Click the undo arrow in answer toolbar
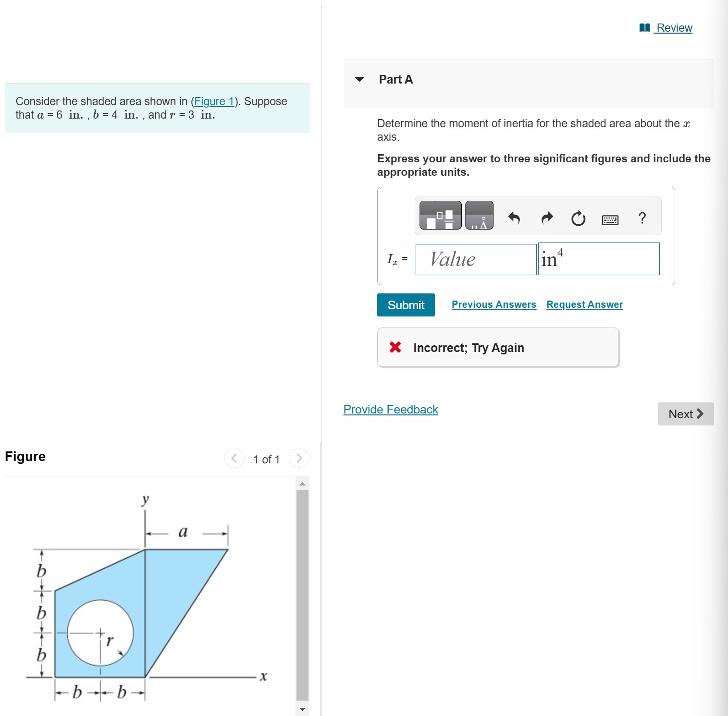 (x=514, y=218)
